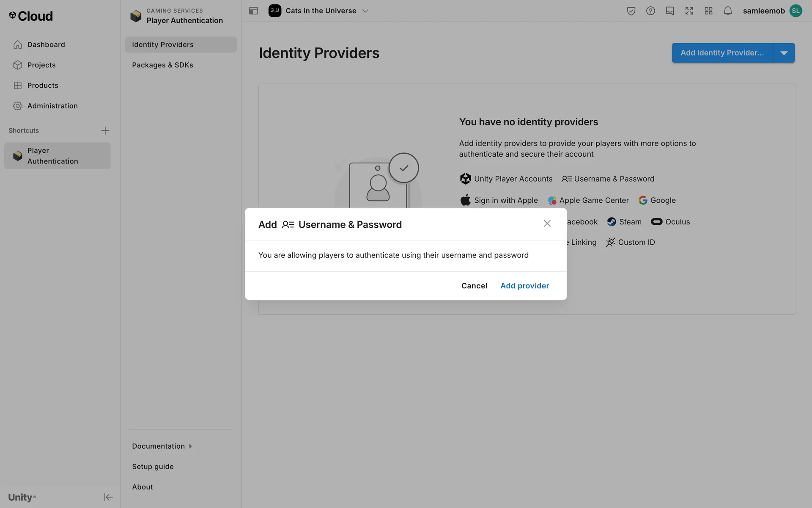This screenshot has width=812, height=508.
Task: Toggle fullscreen expand icon
Action: (689, 11)
